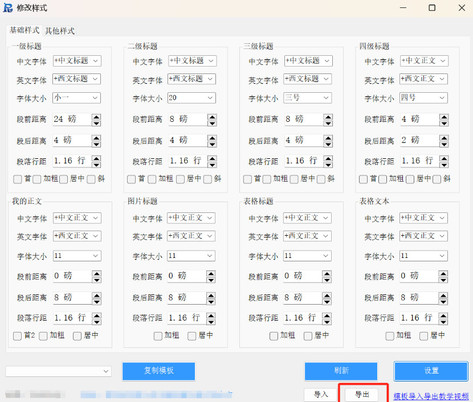473x402 pixels.
Task: Switch to 其他样式 tab
Action: point(60,31)
